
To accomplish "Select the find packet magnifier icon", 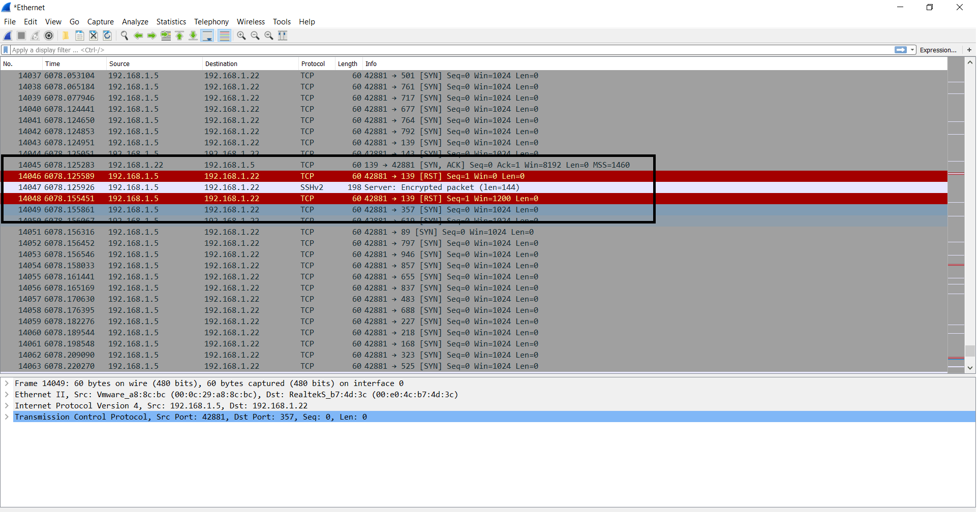I will (125, 36).
